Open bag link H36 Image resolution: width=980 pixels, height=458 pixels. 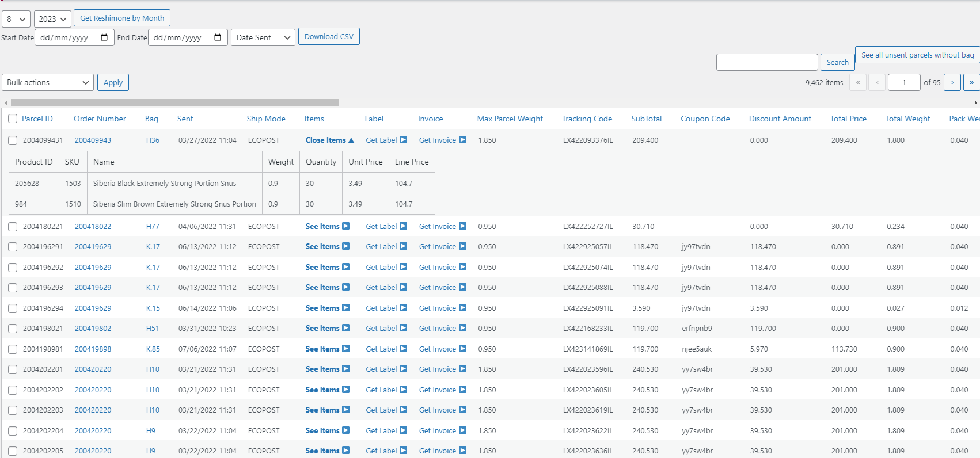(x=153, y=140)
